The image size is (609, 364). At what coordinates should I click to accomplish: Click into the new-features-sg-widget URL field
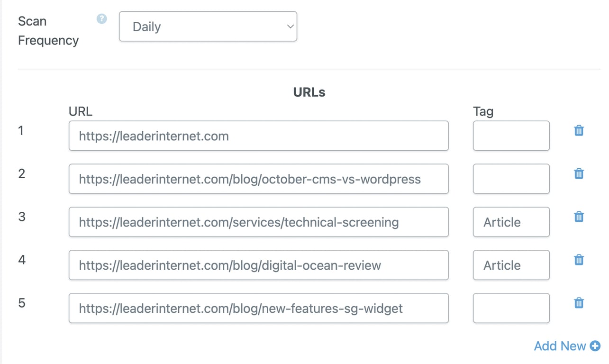click(x=258, y=309)
